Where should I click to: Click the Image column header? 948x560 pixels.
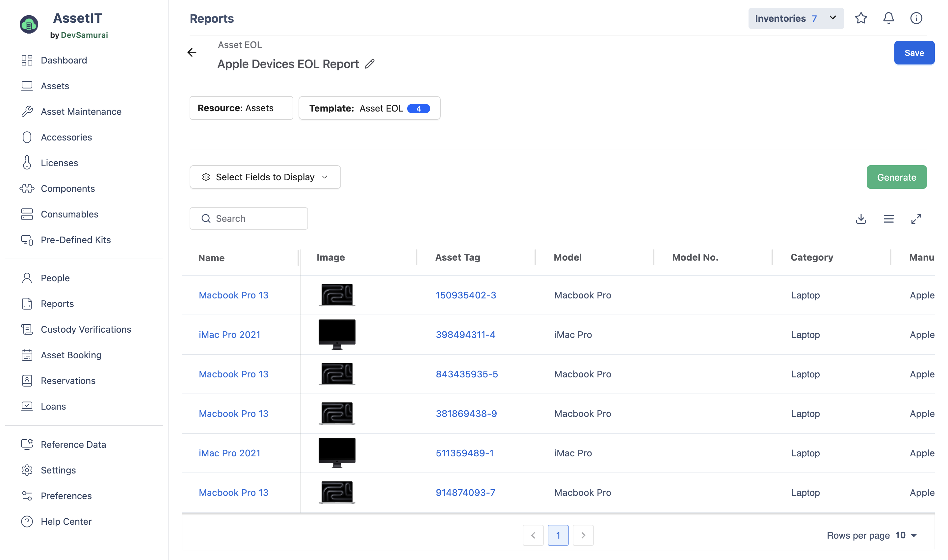pos(330,257)
